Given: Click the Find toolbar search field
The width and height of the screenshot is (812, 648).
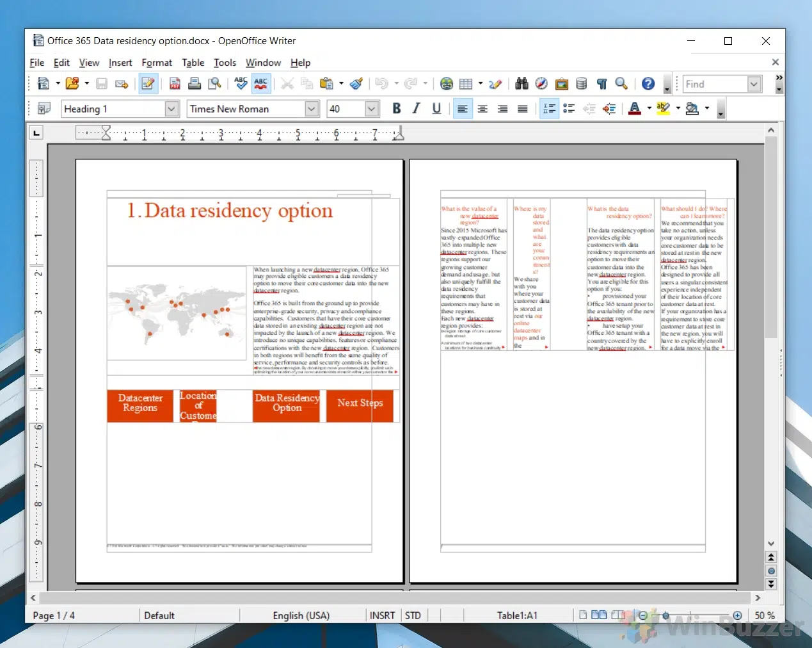Looking at the screenshot, I should coord(715,84).
